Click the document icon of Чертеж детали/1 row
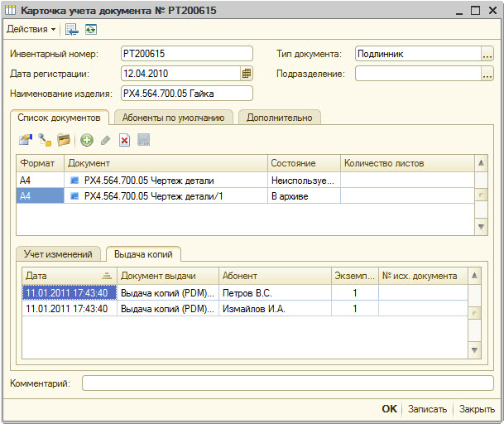 [x=74, y=196]
